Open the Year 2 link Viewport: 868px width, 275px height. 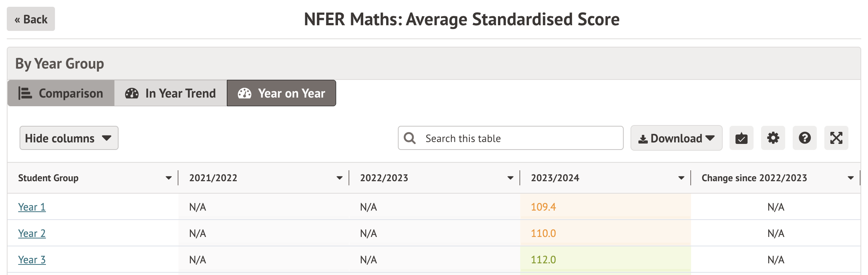coord(32,234)
